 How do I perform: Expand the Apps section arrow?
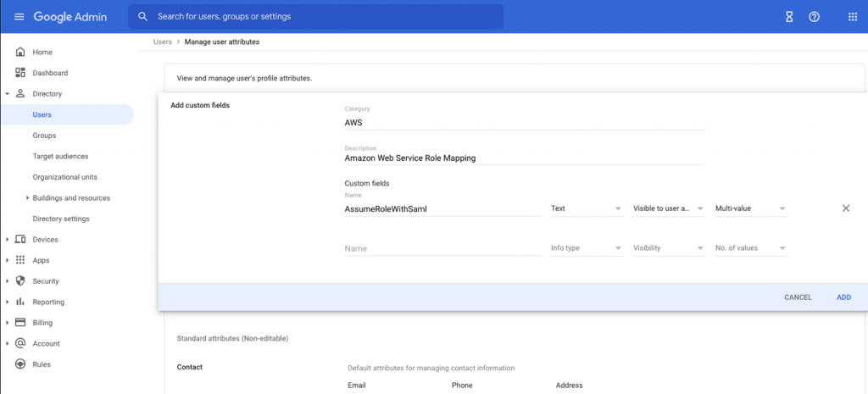[x=7, y=261]
